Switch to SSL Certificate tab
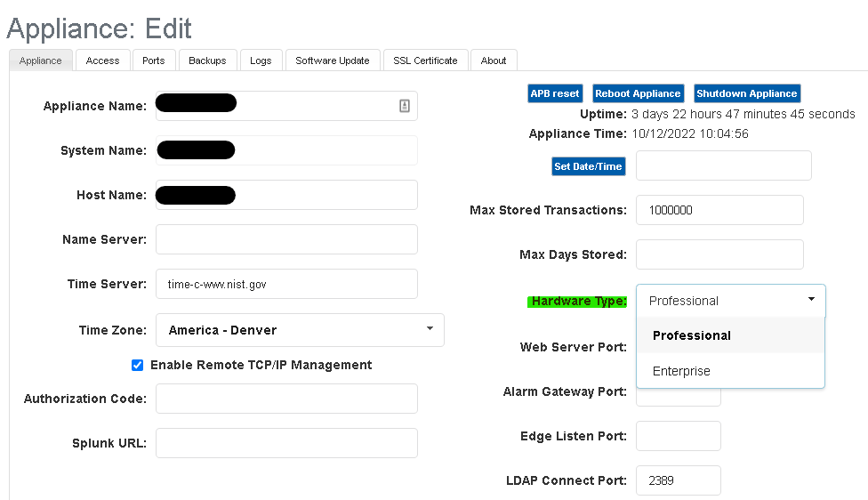Image resolution: width=868 pixels, height=500 pixels. pos(425,60)
